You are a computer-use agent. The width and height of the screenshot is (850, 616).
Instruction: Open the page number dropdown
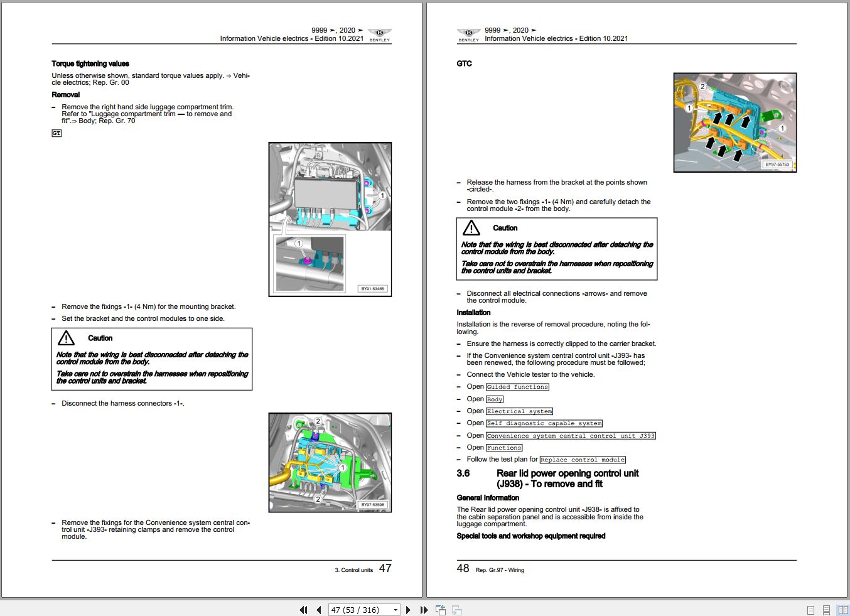click(395, 610)
